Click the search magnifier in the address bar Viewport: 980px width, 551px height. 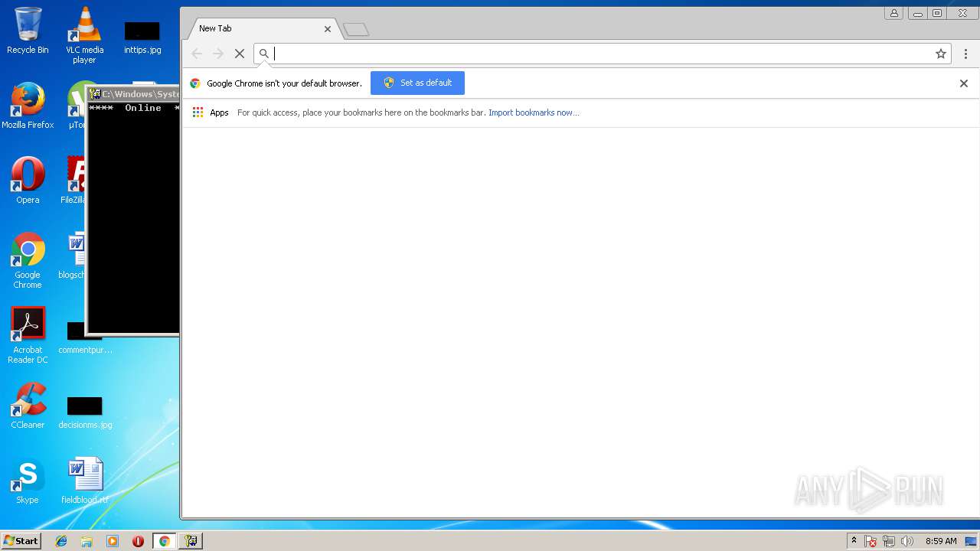264,54
